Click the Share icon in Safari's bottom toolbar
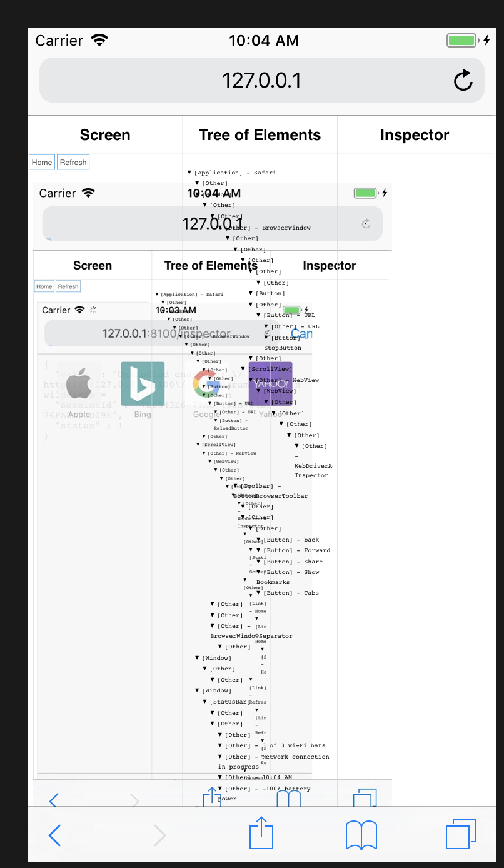This screenshot has height=868, width=504. [261, 833]
